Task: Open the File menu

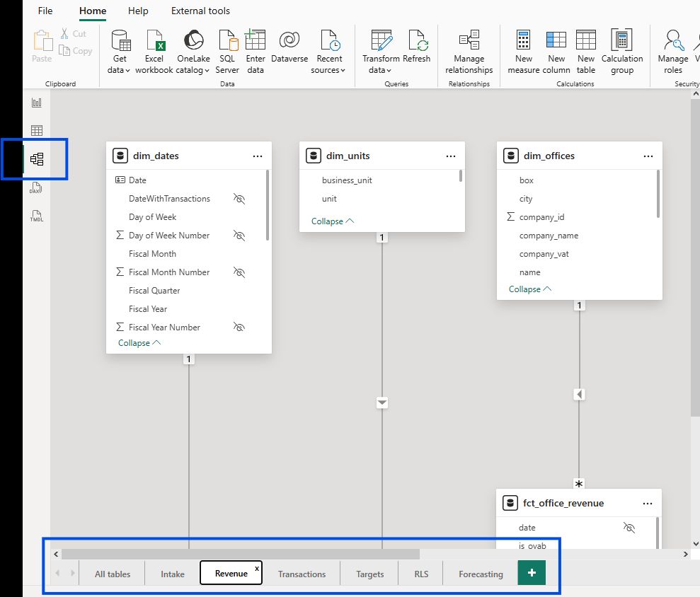Action: pos(45,11)
